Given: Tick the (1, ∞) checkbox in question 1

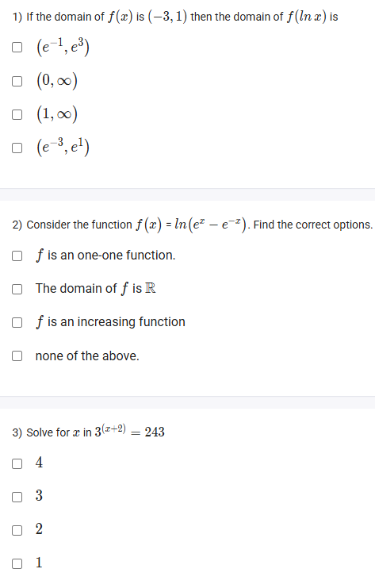Looking at the screenshot, I should point(17,114).
